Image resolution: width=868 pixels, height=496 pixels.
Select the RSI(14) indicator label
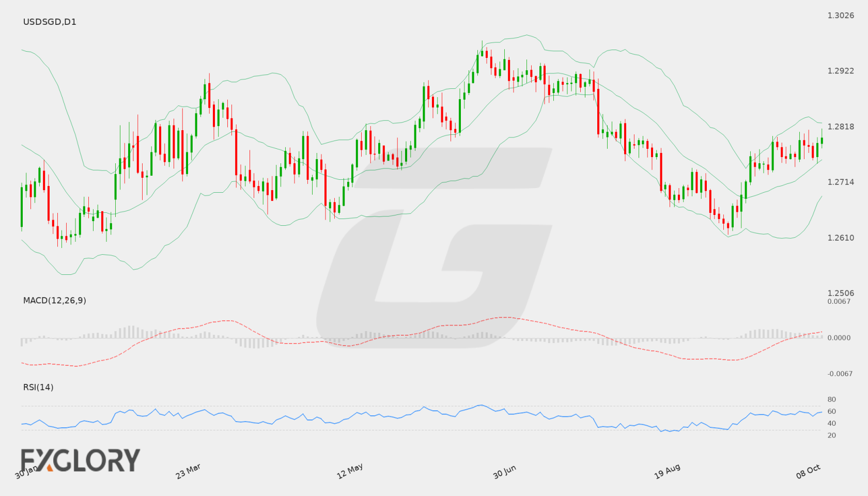click(x=38, y=387)
